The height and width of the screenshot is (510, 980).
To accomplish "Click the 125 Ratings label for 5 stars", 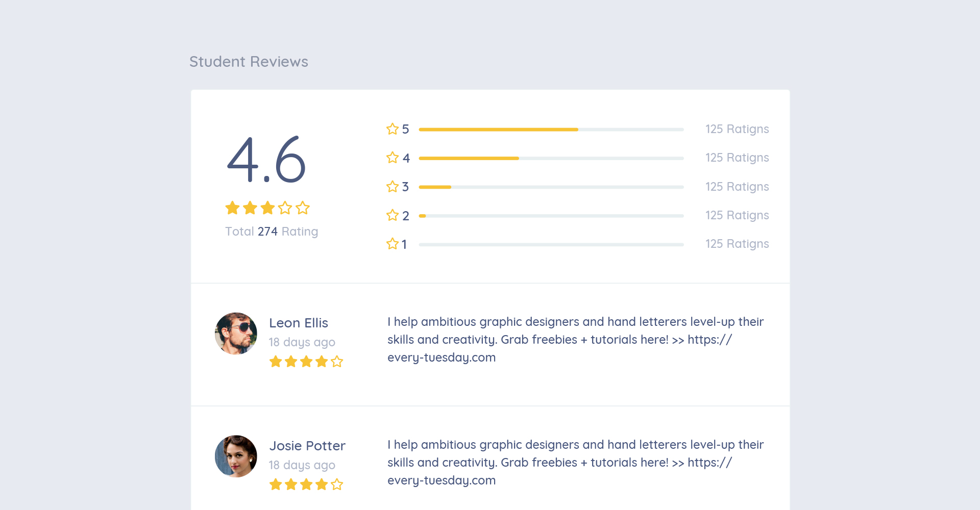I will (x=737, y=129).
